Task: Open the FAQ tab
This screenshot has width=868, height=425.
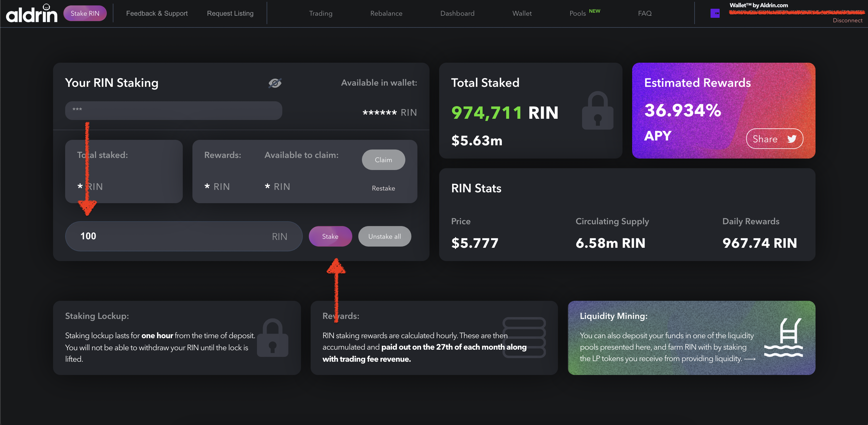Action: [645, 13]
